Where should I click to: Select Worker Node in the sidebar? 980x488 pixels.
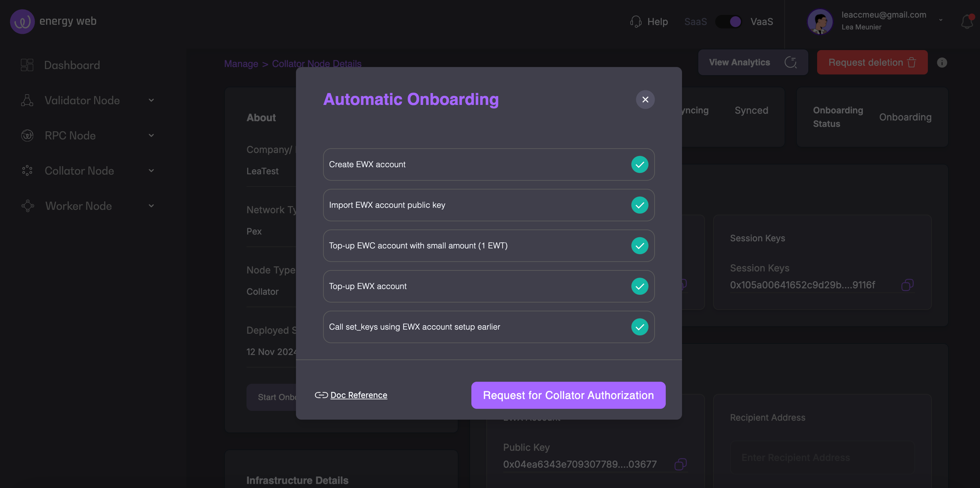(78, 206)
